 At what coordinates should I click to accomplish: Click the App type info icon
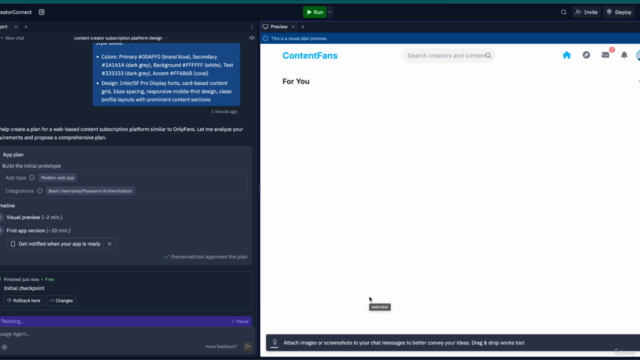(32, 178)
